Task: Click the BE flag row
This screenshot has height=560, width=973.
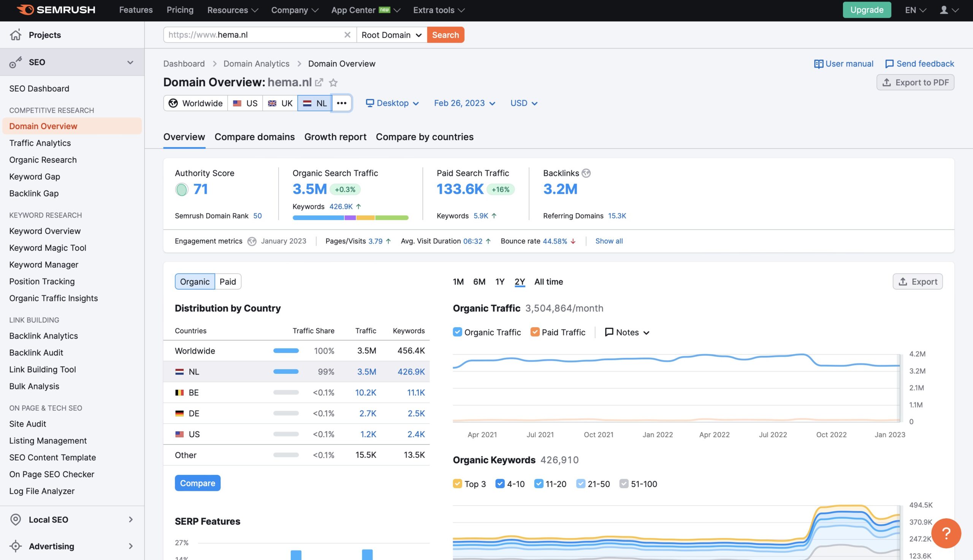Action: click(x=296, y=392)
